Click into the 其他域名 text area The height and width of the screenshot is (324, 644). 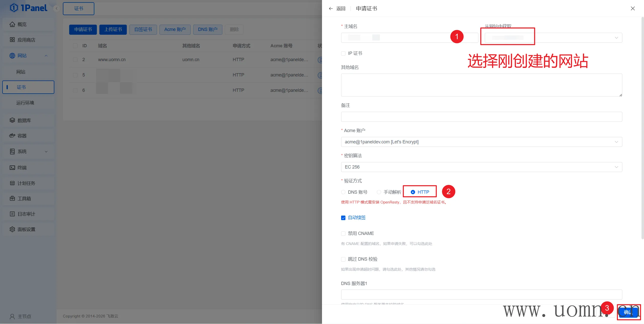[481, 85]
